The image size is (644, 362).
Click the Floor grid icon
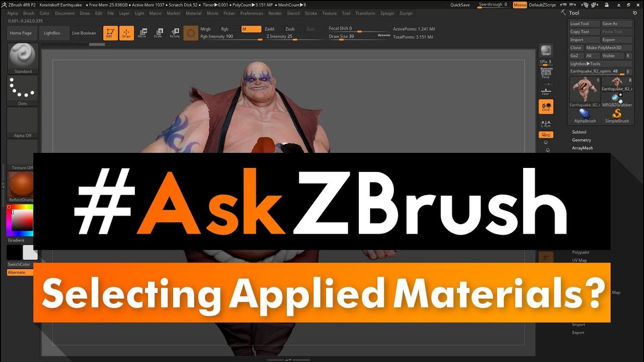tap(546, 92)
